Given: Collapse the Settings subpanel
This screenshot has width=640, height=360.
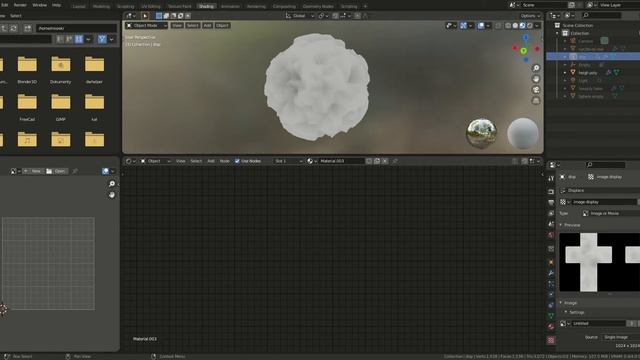Looking at the screenshot, I should [575, 312].
